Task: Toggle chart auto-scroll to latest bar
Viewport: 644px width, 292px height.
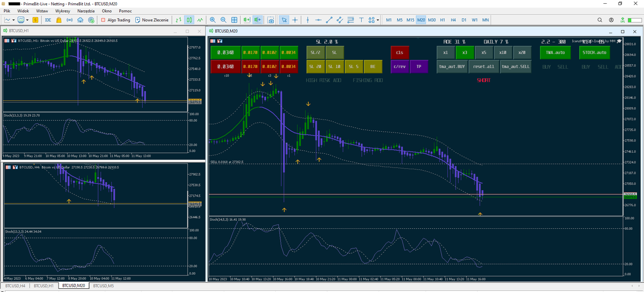Action: (247, 20)
